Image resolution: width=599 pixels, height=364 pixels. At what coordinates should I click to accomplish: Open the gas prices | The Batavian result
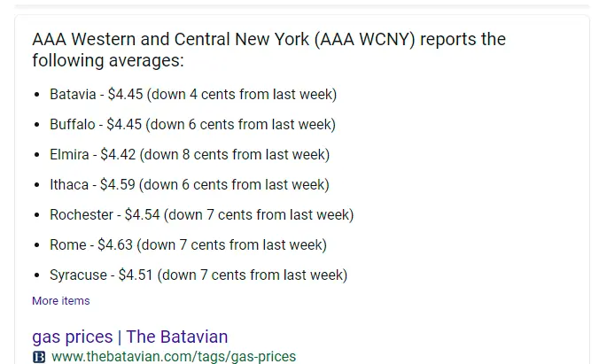(129, 337)
